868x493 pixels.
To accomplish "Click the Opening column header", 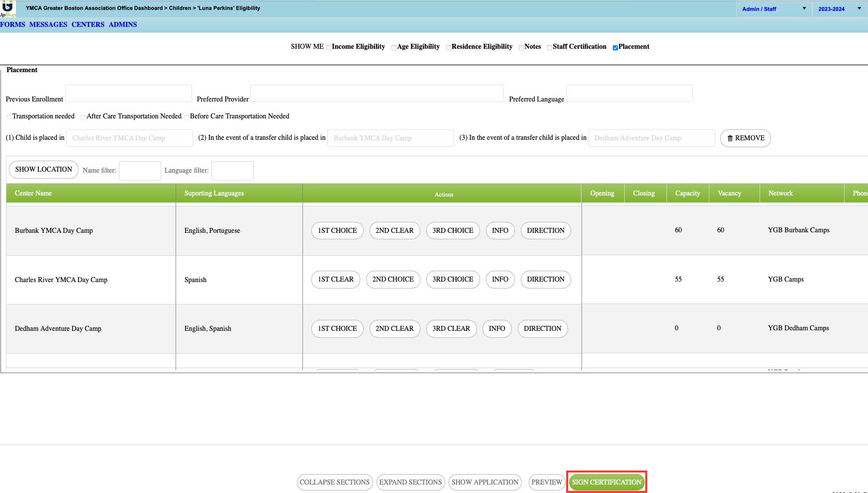I will coord(602,193).
